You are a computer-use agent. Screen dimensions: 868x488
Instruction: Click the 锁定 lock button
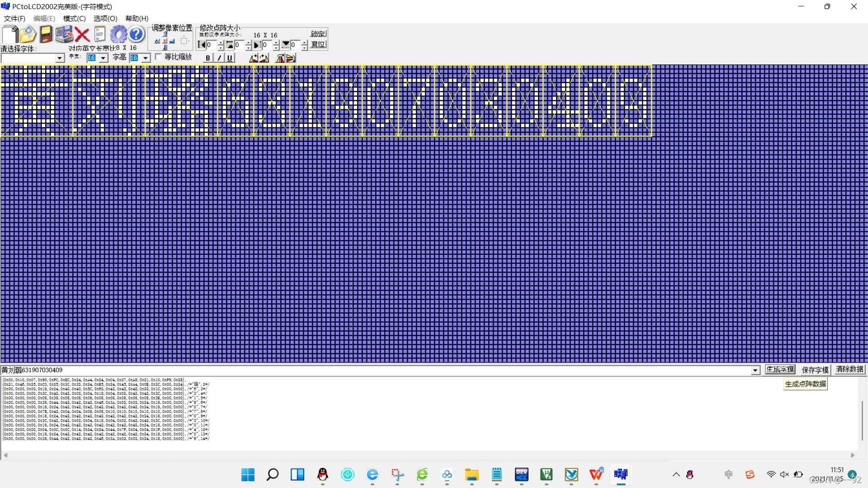(x=318, y=34)
